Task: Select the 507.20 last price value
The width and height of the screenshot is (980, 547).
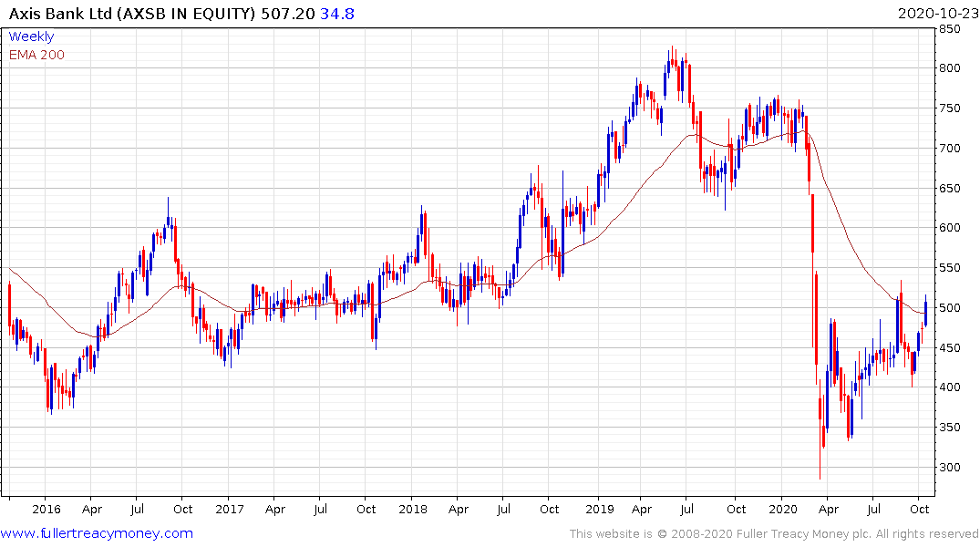Action: [x=287, y=14]
